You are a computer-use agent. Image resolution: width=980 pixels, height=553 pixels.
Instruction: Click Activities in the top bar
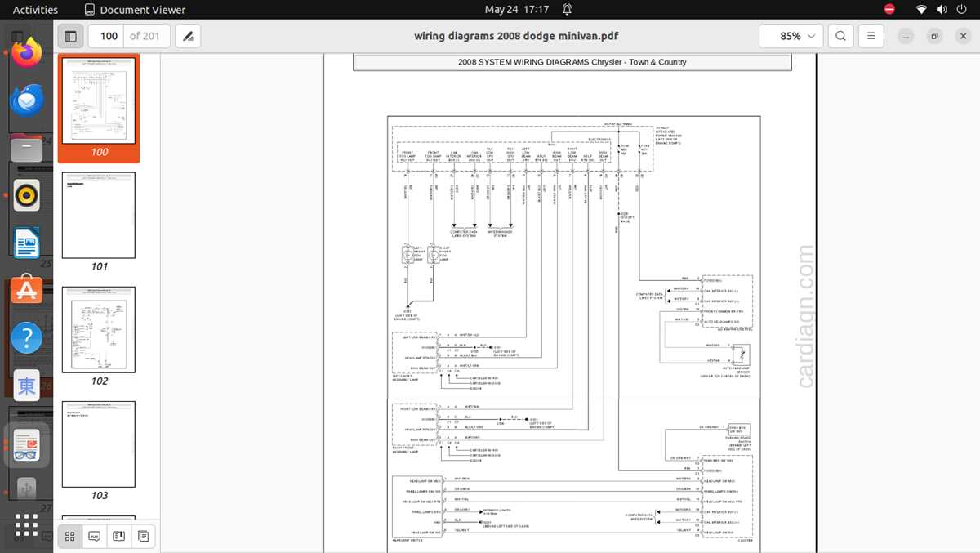[x=35, y=10]
